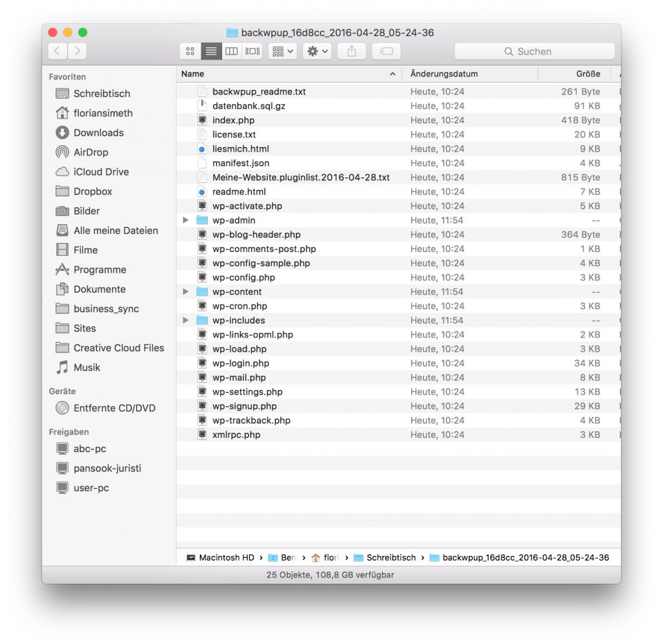Click the sort direction arrow on Name column

tap(393, 74)
